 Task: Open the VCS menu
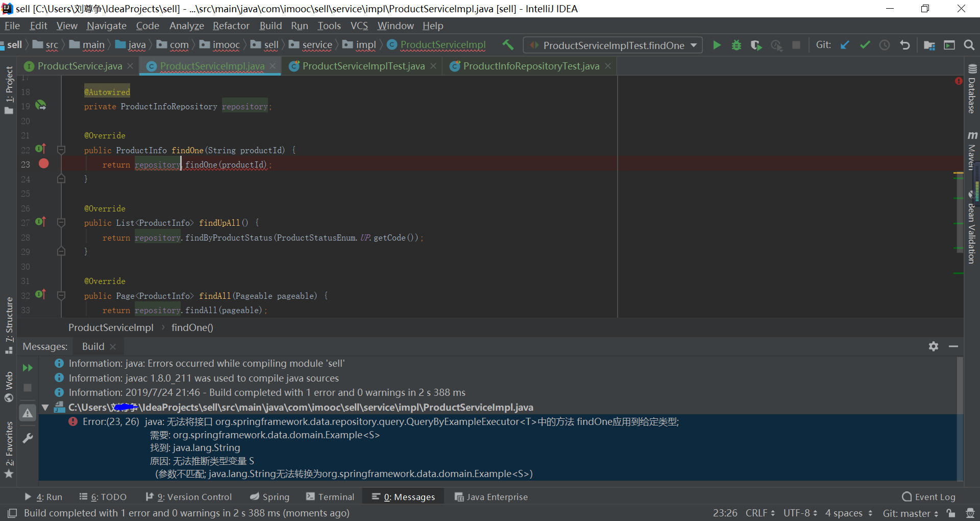pyautogui.click(x=359, y=26)
